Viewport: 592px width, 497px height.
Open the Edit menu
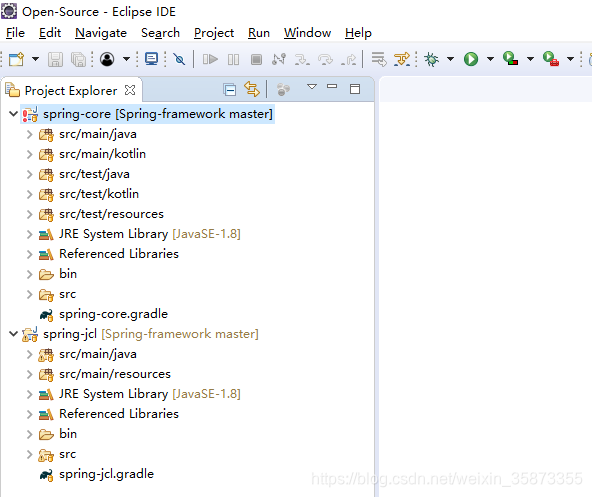[50, 33]
